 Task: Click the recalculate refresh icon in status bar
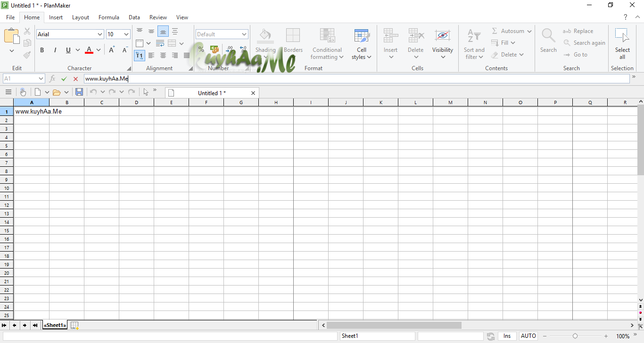[491, 336]
